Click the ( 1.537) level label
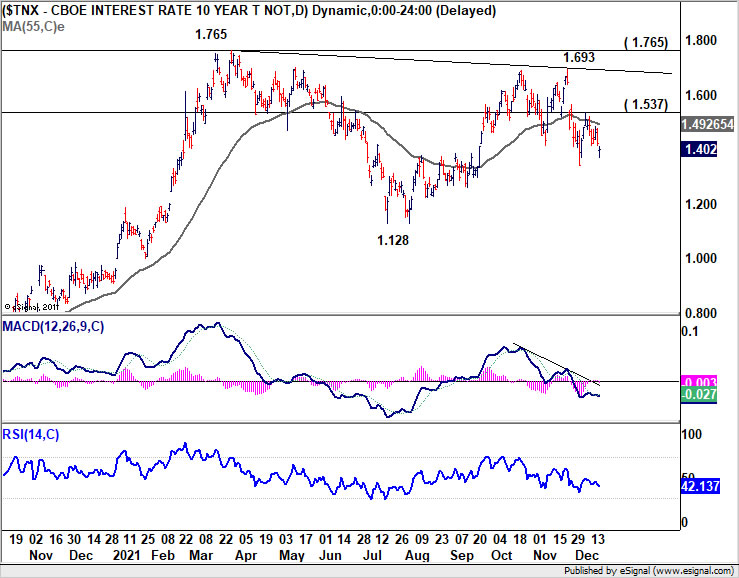 pos(646,104)
